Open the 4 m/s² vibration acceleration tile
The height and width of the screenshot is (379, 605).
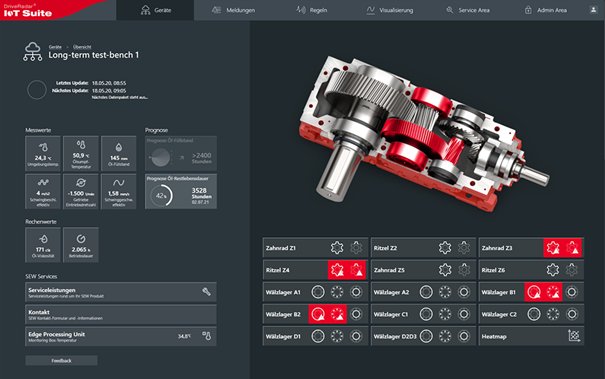pyautogui.click(x=43, y=191)
